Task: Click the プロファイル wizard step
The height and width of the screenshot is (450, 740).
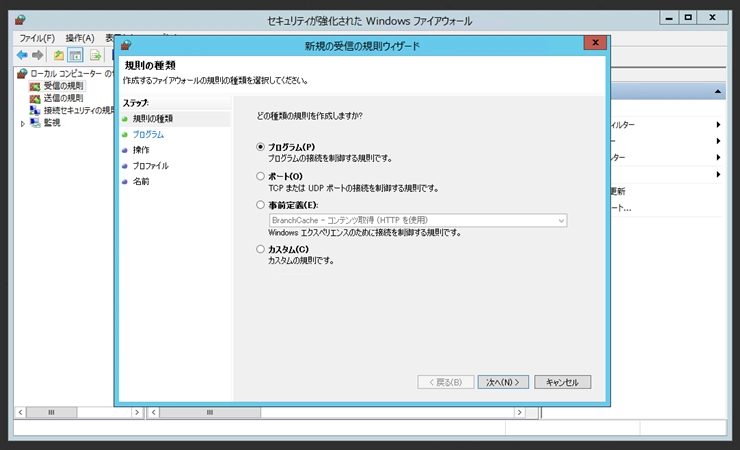Action: pyautogui.click(x=150, y=166)
